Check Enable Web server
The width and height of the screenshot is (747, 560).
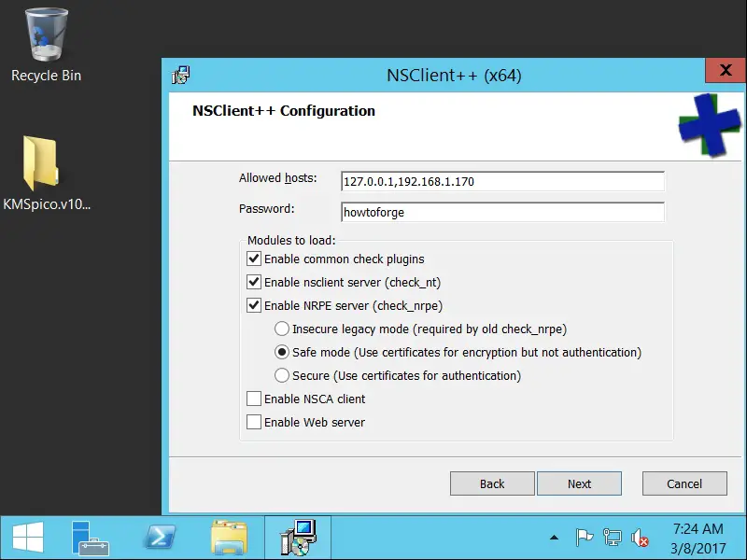coord(253,423)
